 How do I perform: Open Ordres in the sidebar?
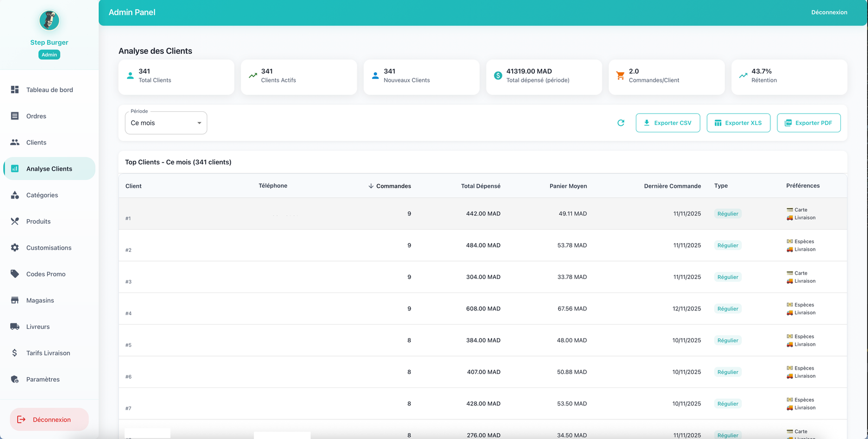[x=36, y=116]
